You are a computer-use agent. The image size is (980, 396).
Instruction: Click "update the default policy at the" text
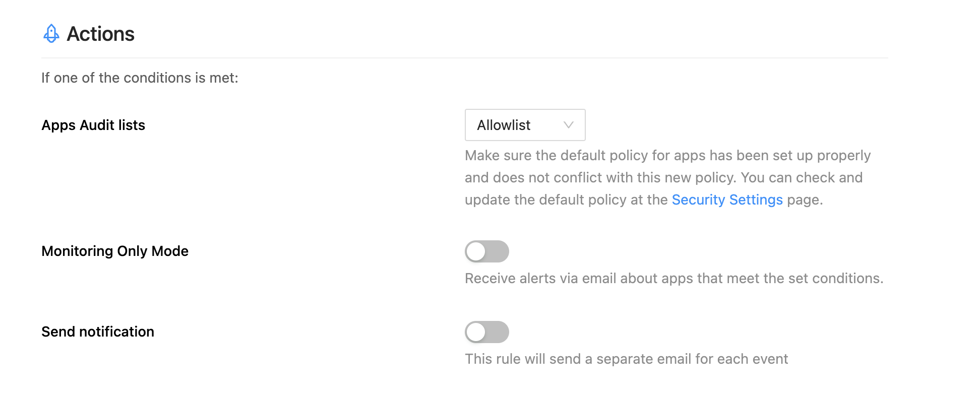[566, 200]
